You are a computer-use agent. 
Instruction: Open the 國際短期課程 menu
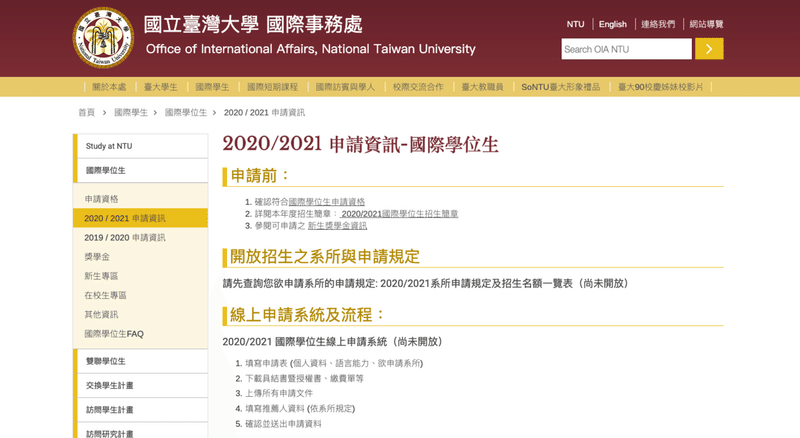point(272,87)
